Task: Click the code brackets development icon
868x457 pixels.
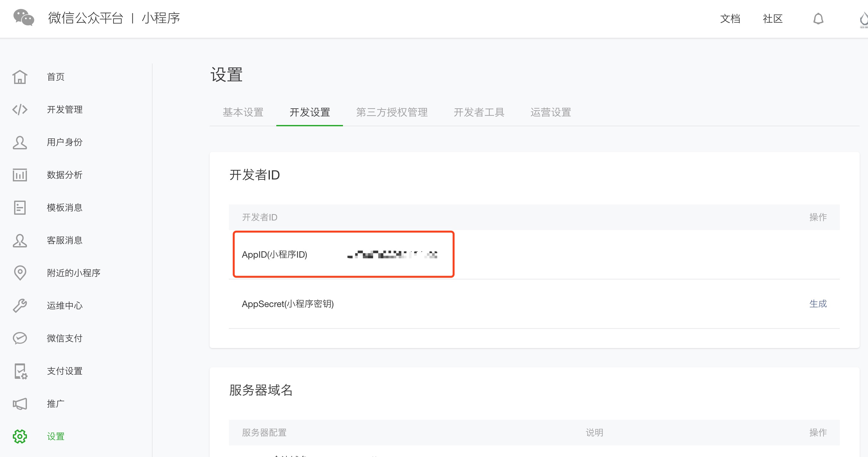Action: (x=20, y=110)
